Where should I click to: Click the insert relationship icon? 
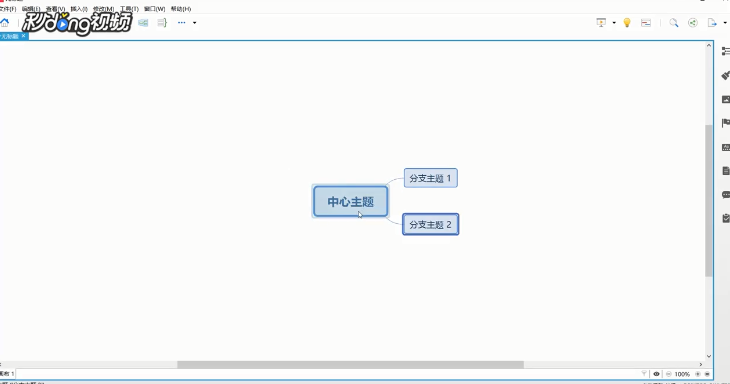143,23
